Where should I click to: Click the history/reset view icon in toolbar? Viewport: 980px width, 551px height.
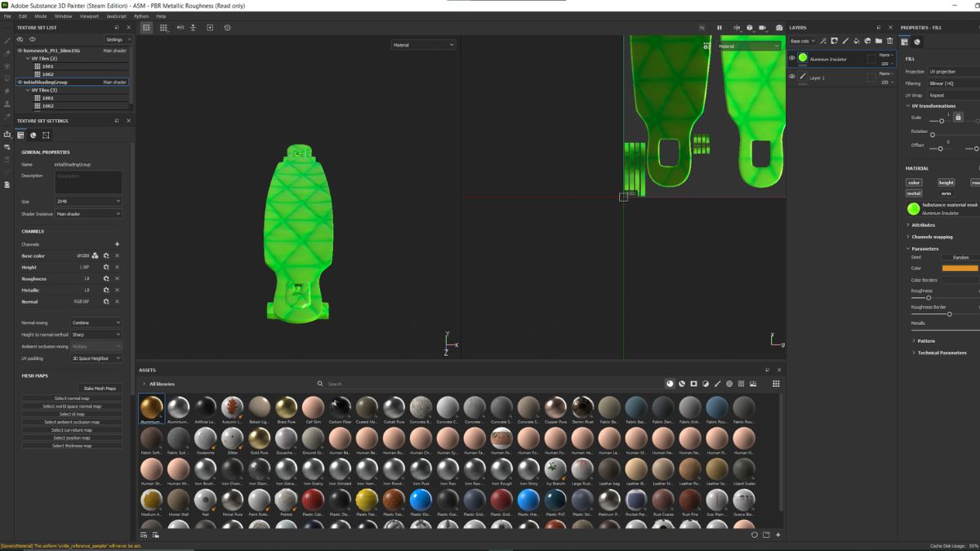click(227, 28)
